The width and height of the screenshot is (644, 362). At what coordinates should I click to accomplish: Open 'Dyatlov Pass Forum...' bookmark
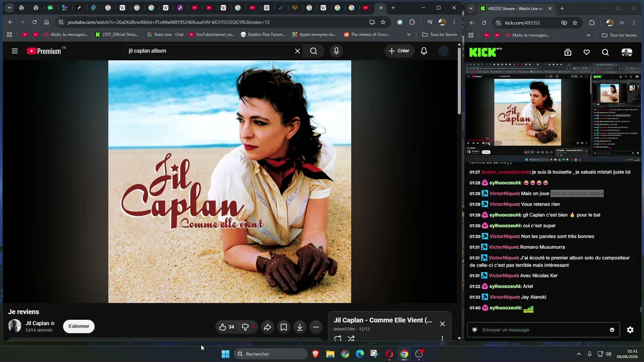point(263,35)
